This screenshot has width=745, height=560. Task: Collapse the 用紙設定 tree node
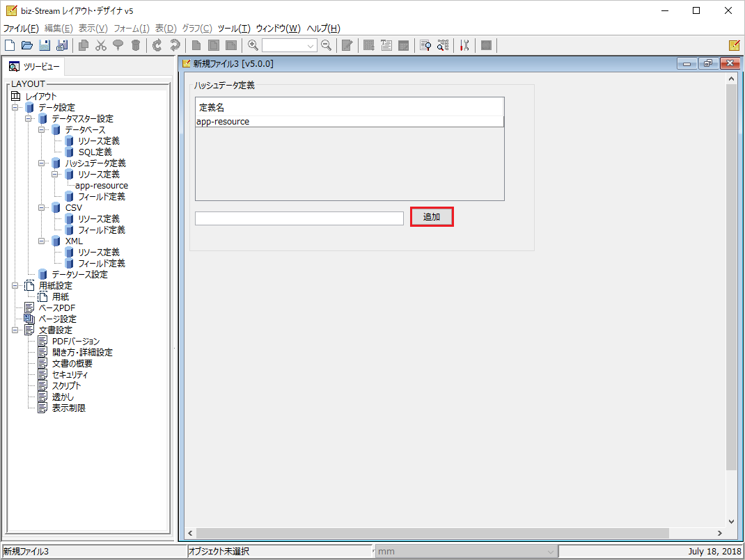coord(15,286)
